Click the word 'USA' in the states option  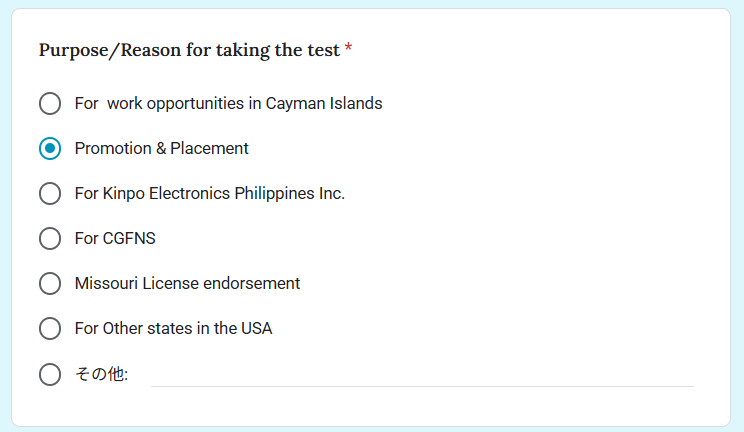[x=256, y=328]
